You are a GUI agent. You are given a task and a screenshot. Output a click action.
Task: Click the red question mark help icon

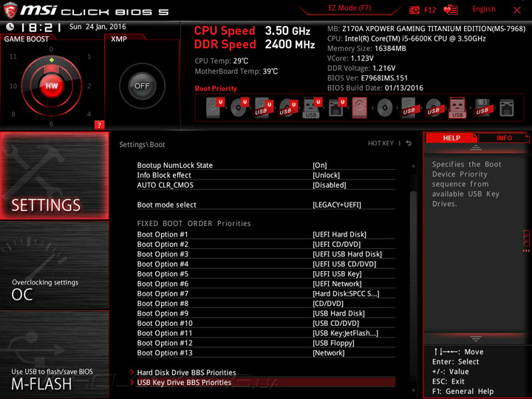(x=99, y=125)
